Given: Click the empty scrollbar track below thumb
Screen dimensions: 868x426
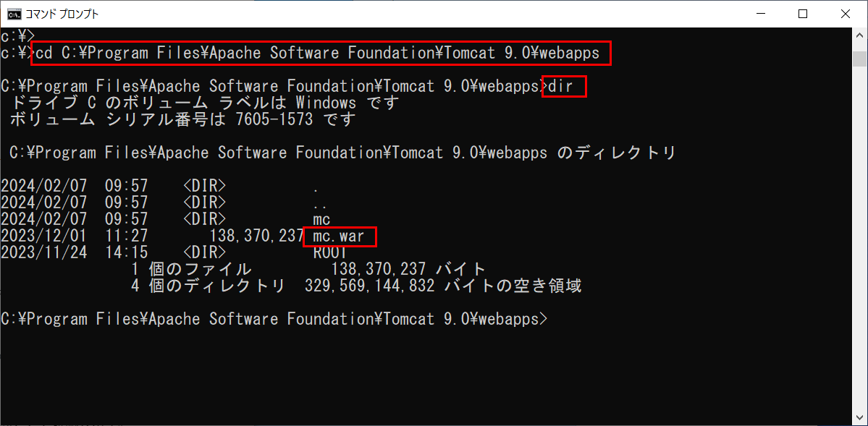Looking at the screenshot, I should pyautogui.click(x=859, y=238).
